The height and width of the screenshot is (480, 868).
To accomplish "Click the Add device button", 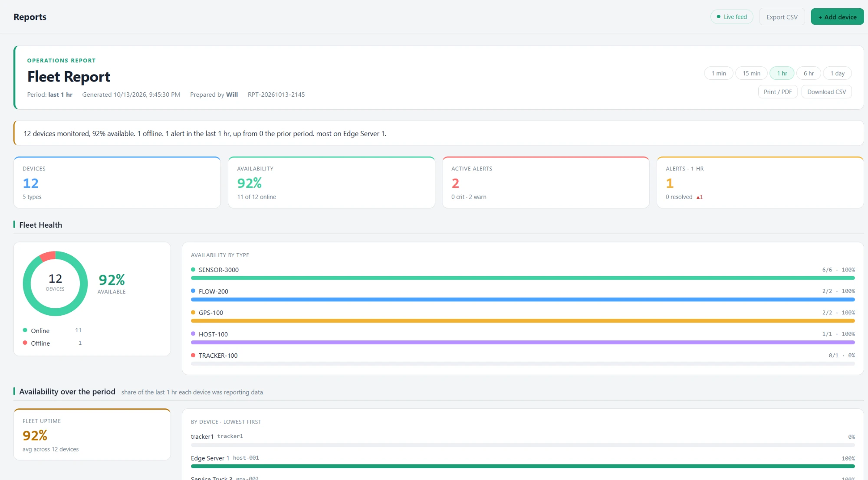I will [x=837, y=17].
